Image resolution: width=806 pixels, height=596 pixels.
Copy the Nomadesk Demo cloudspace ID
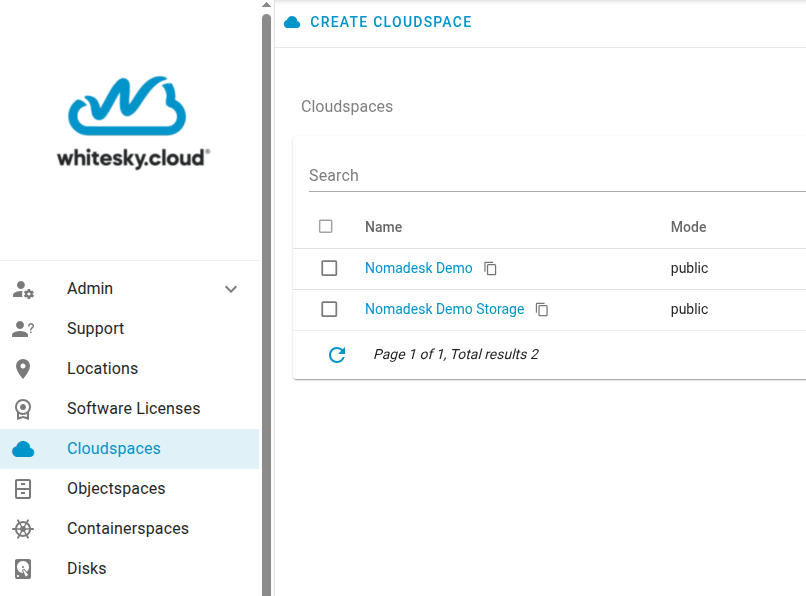pos(490,268)
